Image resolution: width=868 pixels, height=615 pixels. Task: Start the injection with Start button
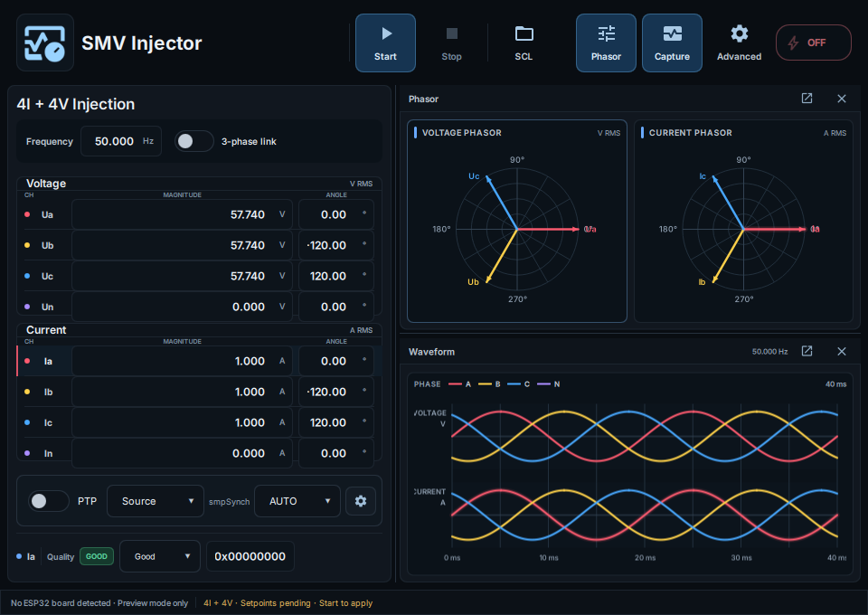pos(385,43)
